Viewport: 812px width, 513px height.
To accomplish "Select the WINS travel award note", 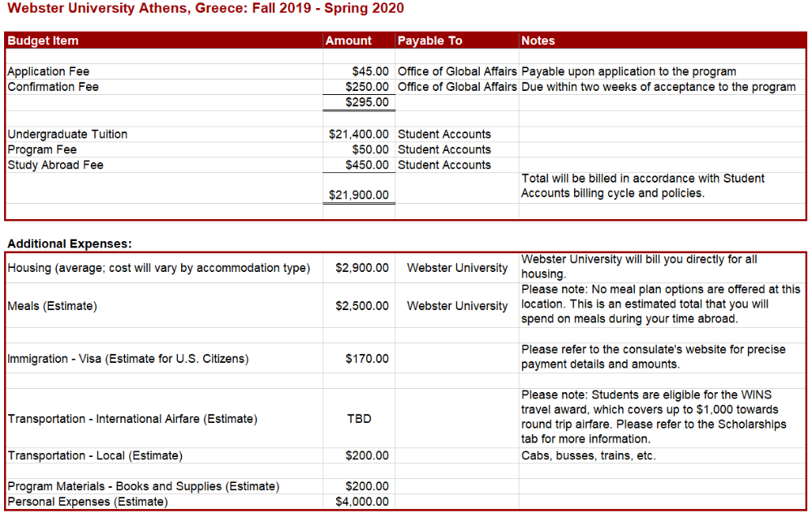I will pyautogui.click(x=654, y=416).
